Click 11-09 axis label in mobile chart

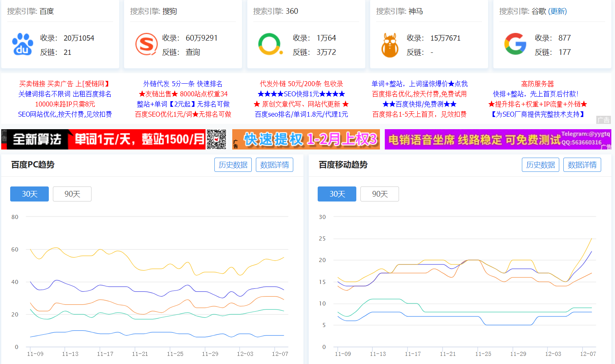pos(342,354)
